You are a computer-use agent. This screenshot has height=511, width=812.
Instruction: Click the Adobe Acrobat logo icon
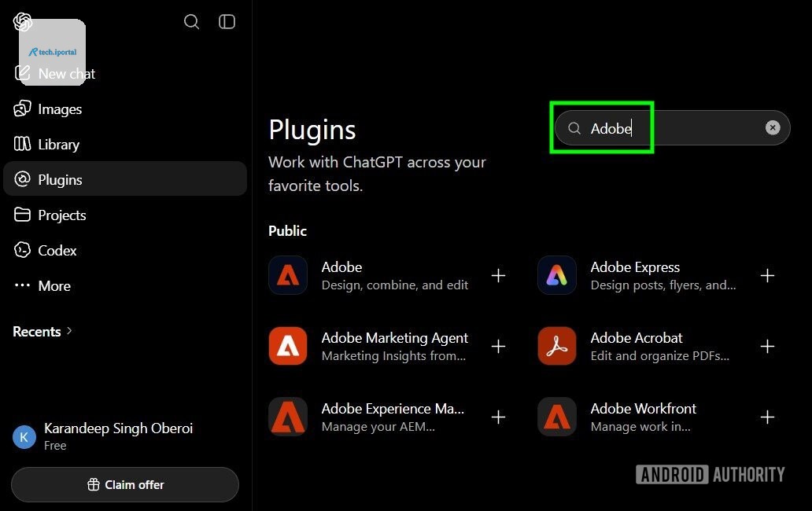(557, 345)
